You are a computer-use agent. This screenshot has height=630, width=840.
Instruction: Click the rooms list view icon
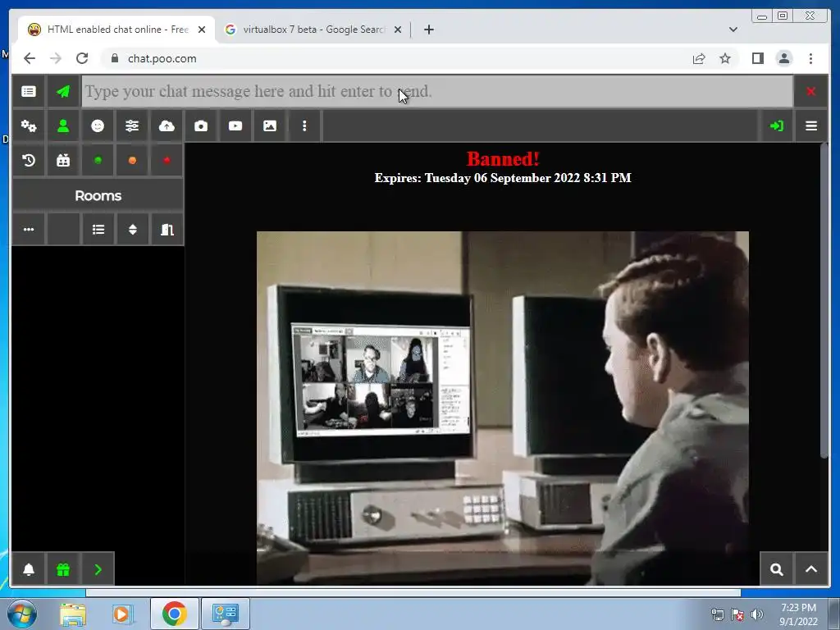tap(98, 230)
